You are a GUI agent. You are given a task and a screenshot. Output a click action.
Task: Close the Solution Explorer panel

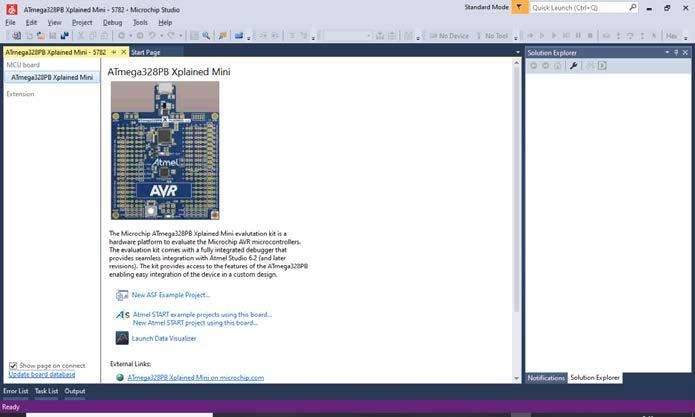pos(685,52)
